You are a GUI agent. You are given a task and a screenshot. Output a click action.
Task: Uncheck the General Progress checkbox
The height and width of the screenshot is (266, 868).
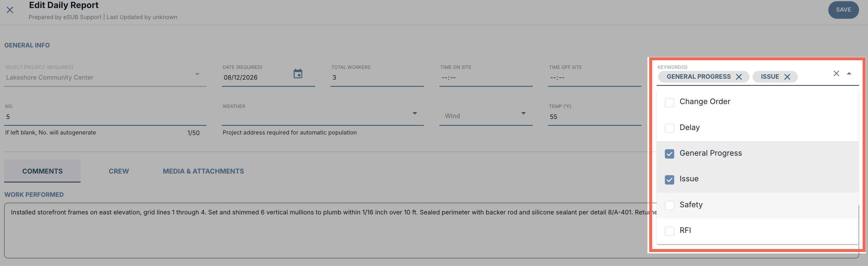[670, 154]
